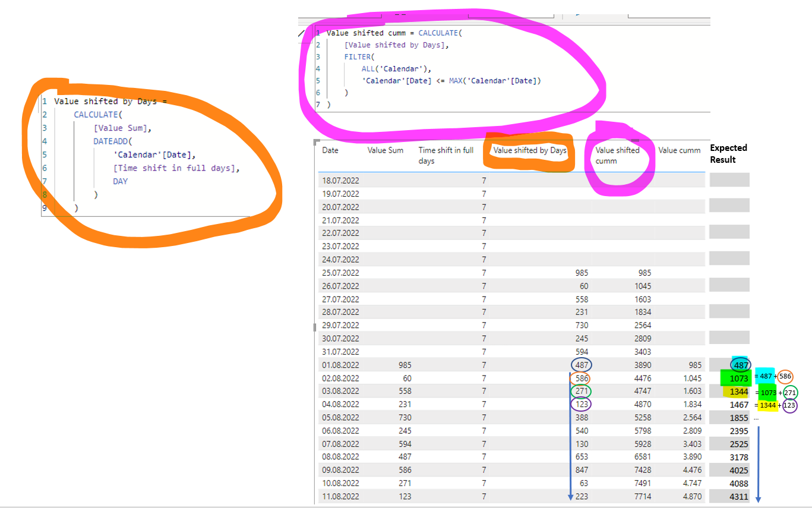Click the ALL('Calendar'), line in the formula
812x508 pixels.
[x=397, y=68]
